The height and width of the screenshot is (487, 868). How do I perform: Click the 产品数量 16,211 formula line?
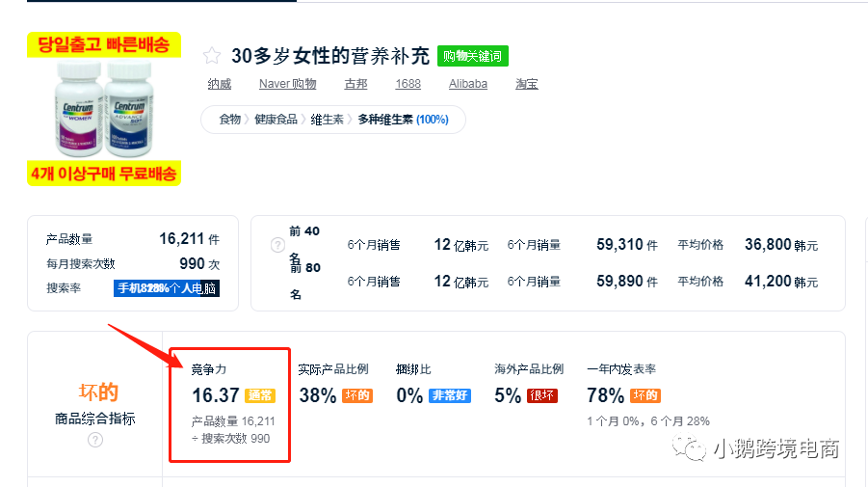pos(233,421)
